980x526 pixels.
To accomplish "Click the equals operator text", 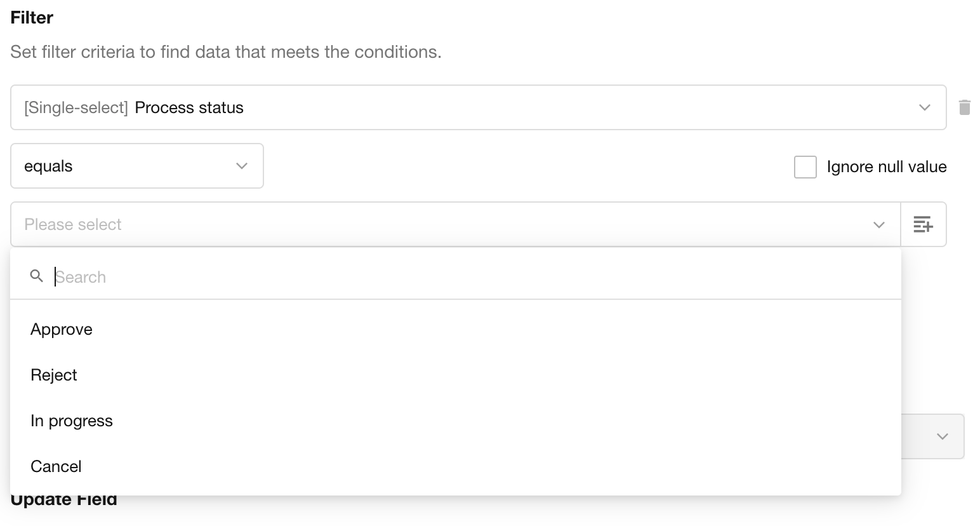I will tap(48, 166).
